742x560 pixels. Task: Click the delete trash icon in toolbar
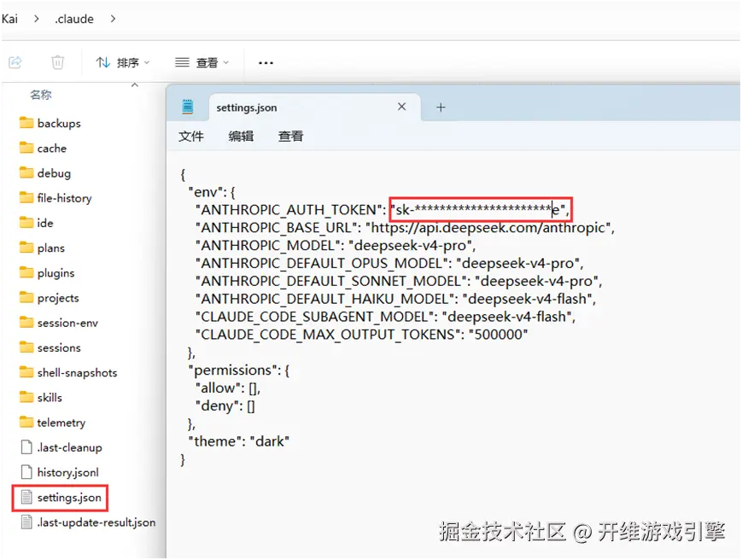(x=57, y=62)
